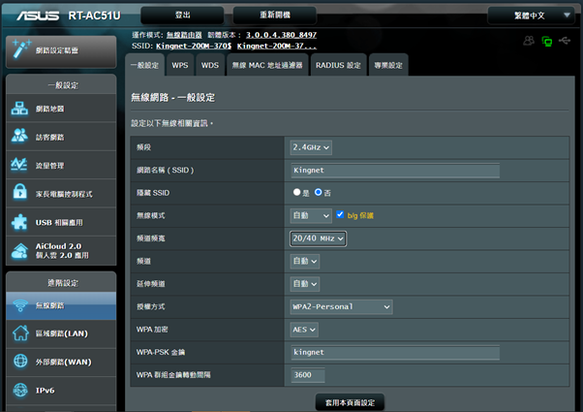Open the 繁體中文 language dropdown
583x412 pixels.
click(x=531, y=16)
